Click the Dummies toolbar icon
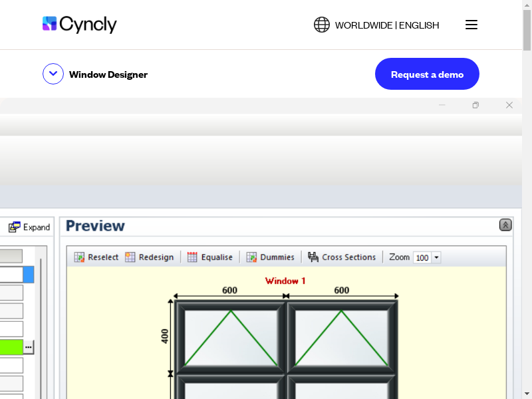Viewport: 532px width, 399px height. pyautogui.click(x=251, y=257)
